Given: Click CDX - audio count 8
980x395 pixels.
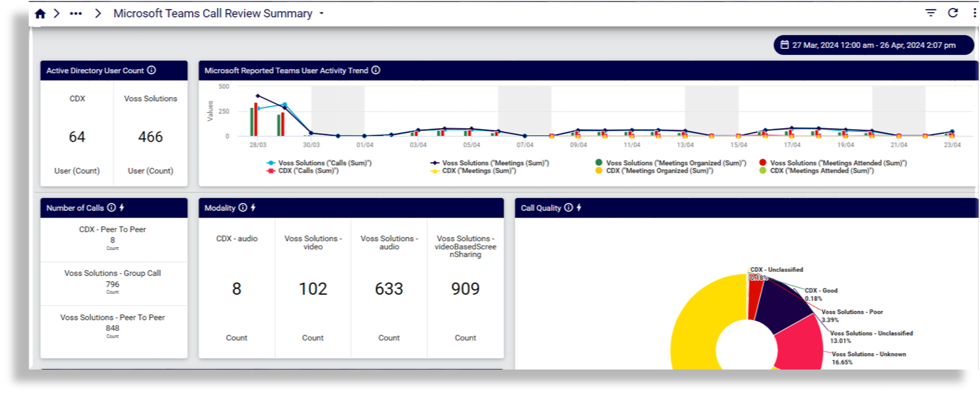Looking at the screenshot, I should tap(237, 289).
